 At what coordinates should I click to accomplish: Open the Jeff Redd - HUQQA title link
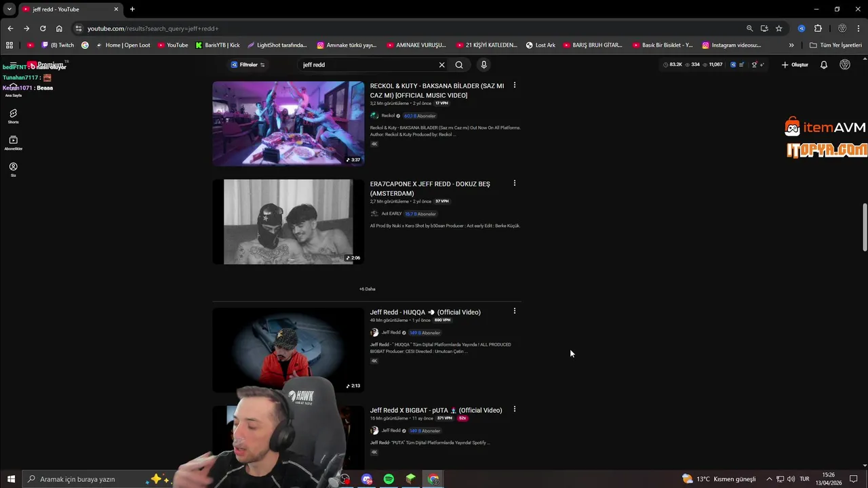(425, 312)
